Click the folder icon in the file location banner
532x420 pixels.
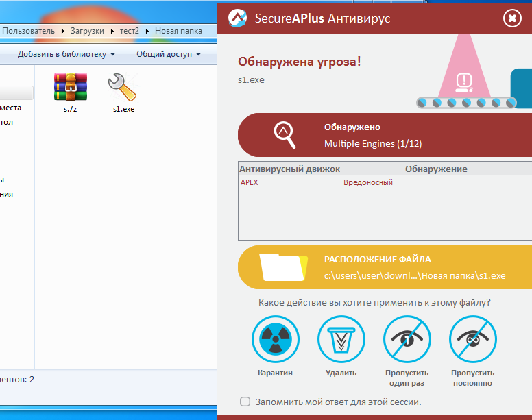click(283, 267)
